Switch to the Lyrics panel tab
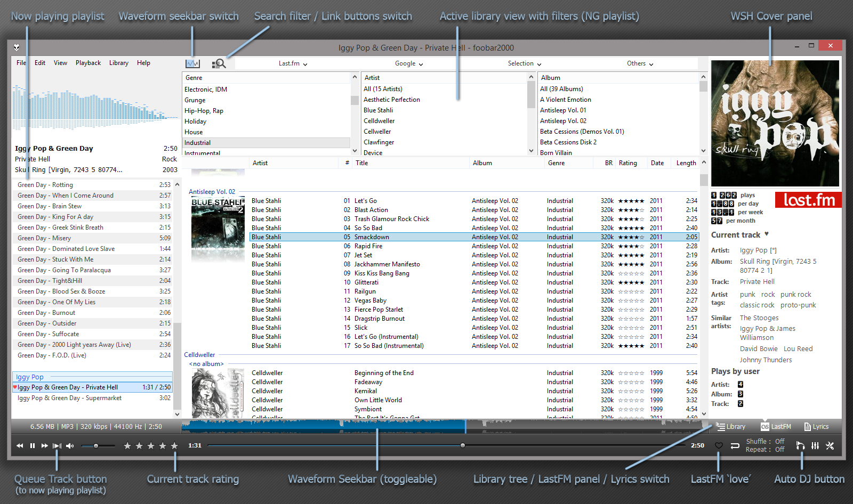Viewport: 853px width, 504px height. coord(816,427)
